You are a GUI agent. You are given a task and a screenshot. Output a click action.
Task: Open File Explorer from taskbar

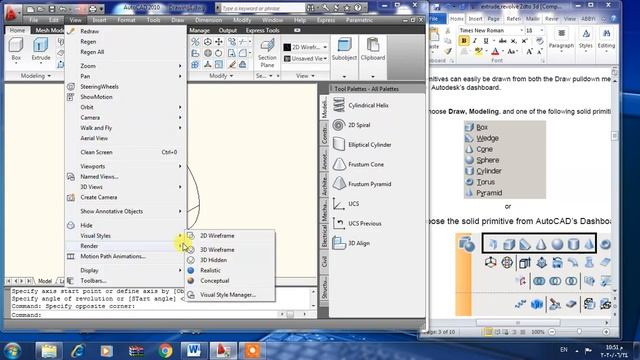[49, 351]
